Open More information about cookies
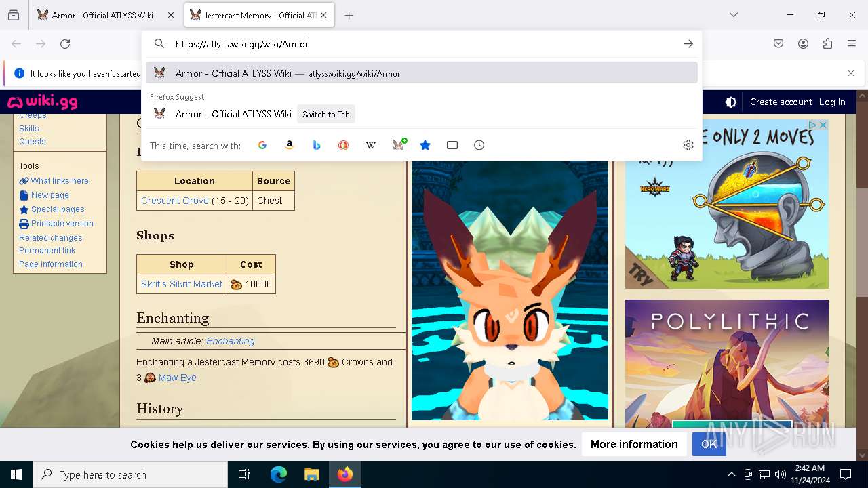This screenshot has width=868, height=488. click(x=634, y=444)
